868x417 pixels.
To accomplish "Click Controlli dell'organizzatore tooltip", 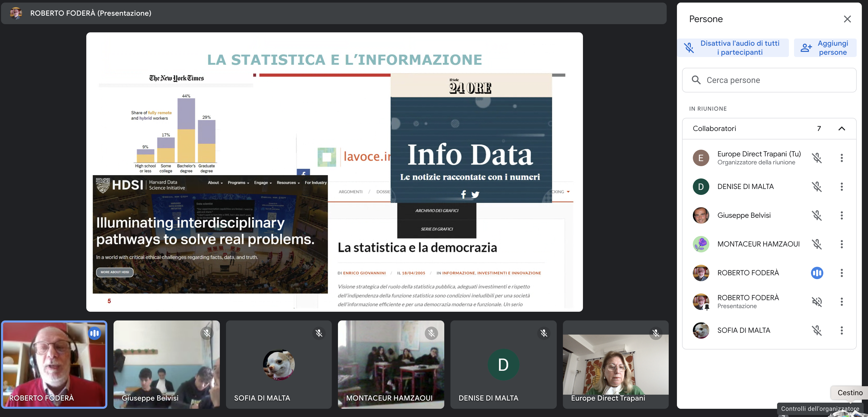I will click(x=820, y=409).
